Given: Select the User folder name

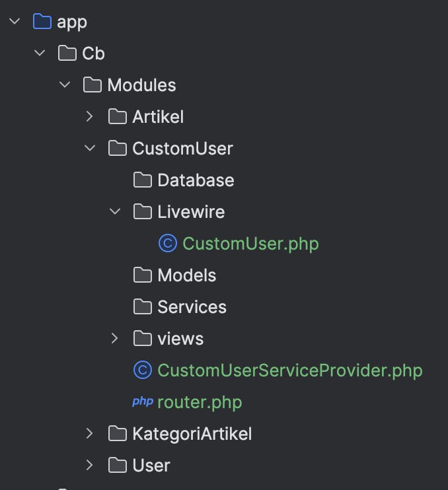Looking at the screenshot, I should tap(151, 465).
